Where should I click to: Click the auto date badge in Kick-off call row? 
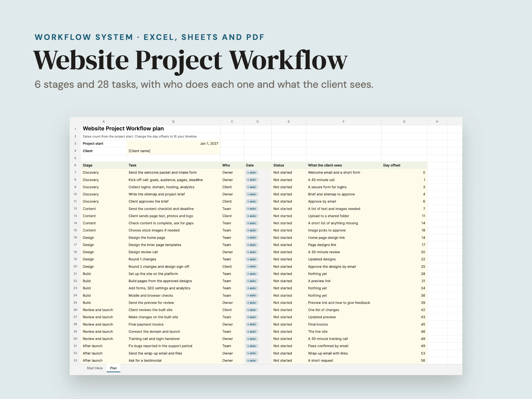[x=252, y=180]
